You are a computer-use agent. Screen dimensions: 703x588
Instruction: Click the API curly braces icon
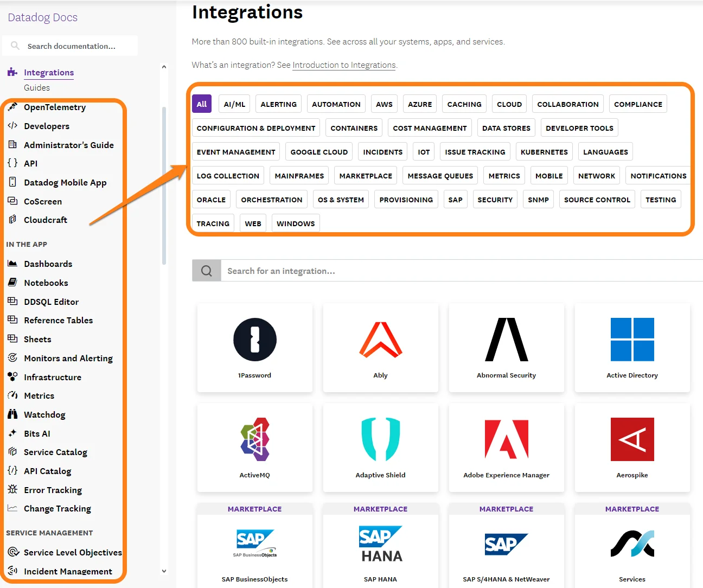(12, 163)
